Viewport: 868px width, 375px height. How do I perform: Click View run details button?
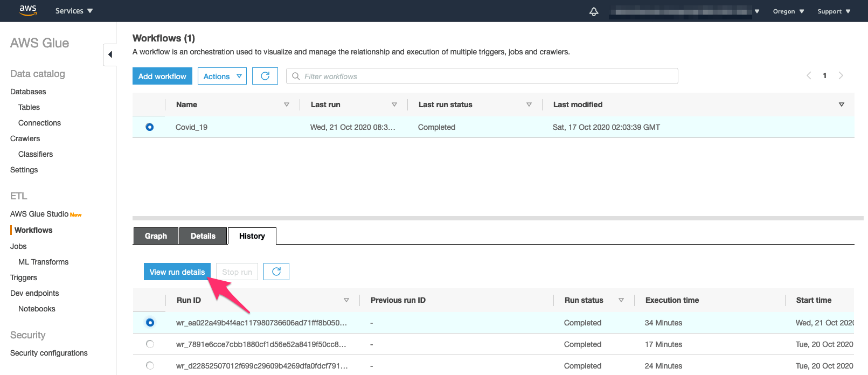coord(177,272)
